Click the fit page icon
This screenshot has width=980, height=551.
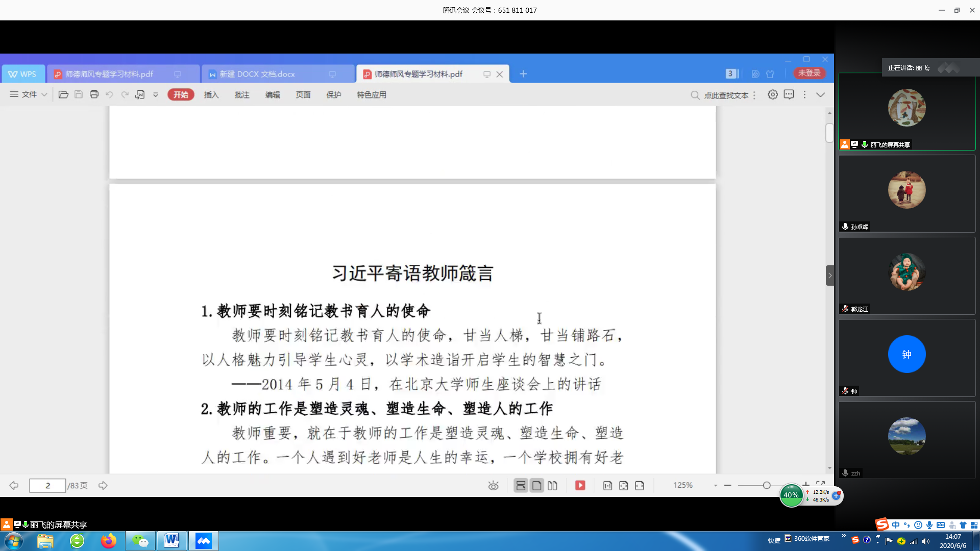point(624,486)
